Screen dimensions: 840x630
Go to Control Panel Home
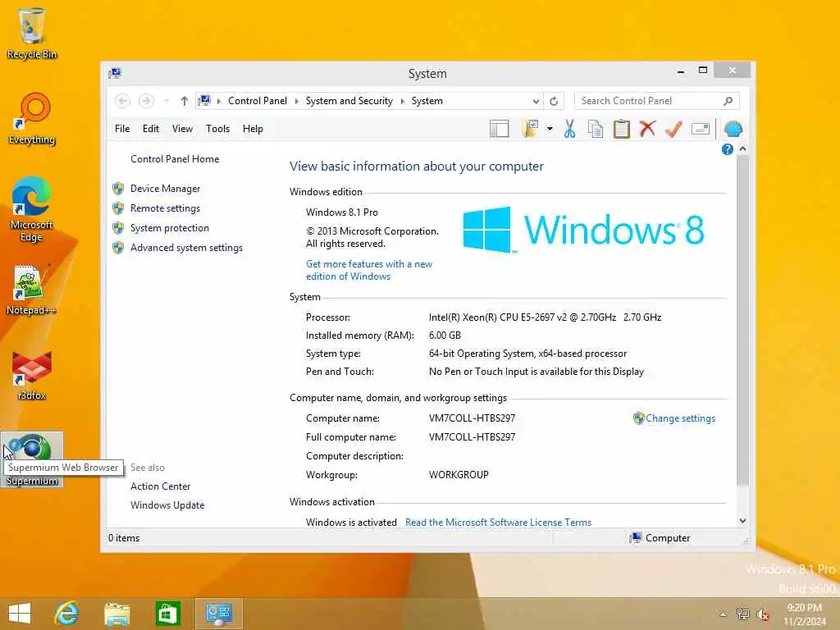pos(175,159)
